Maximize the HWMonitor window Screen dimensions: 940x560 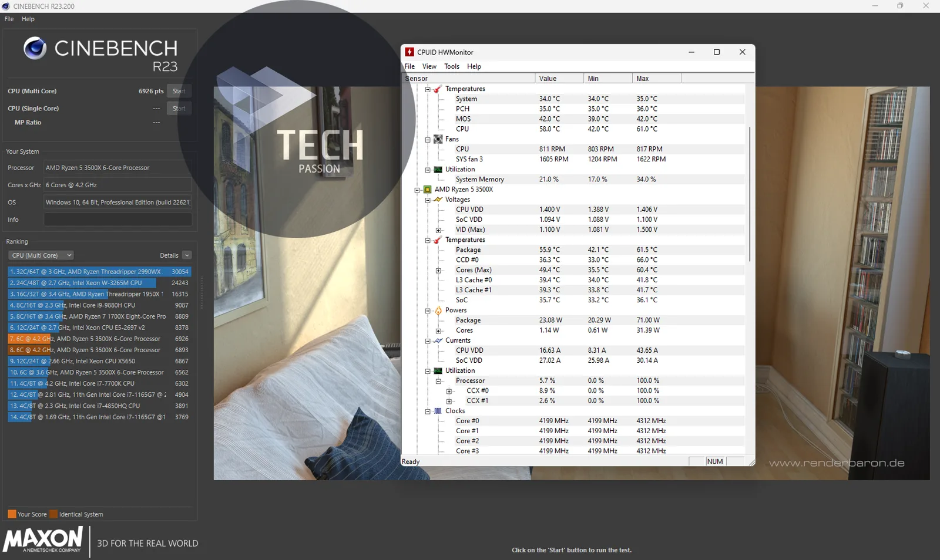click(717, 52)
